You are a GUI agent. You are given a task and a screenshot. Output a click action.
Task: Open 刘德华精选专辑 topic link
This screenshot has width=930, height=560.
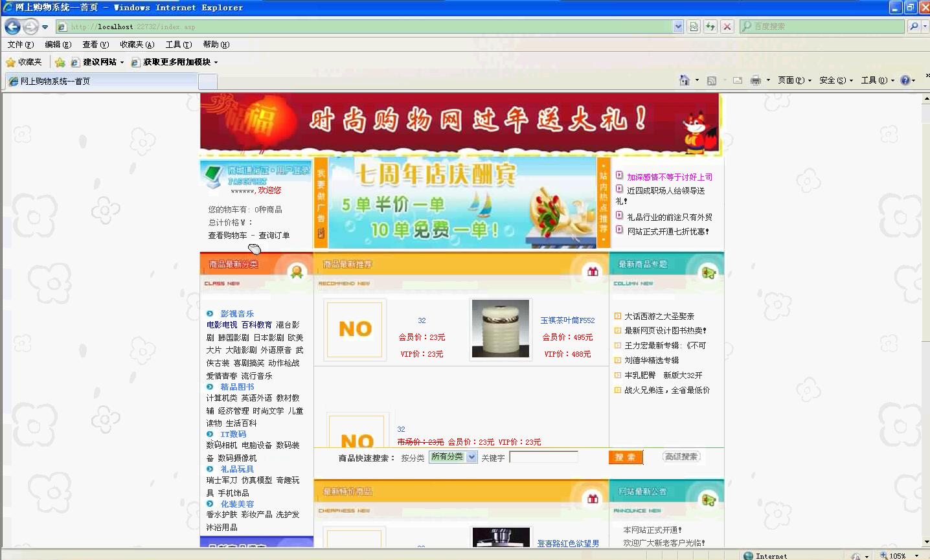(652, 361)
